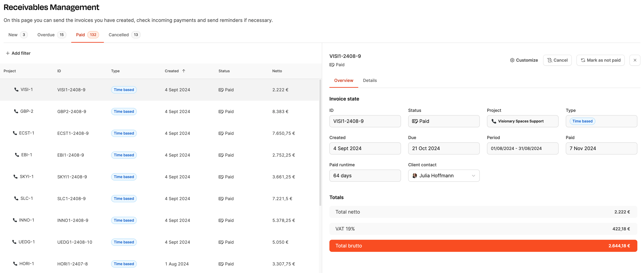
Task: Click the Created column sort arrow
Action: tap(184, 71)
